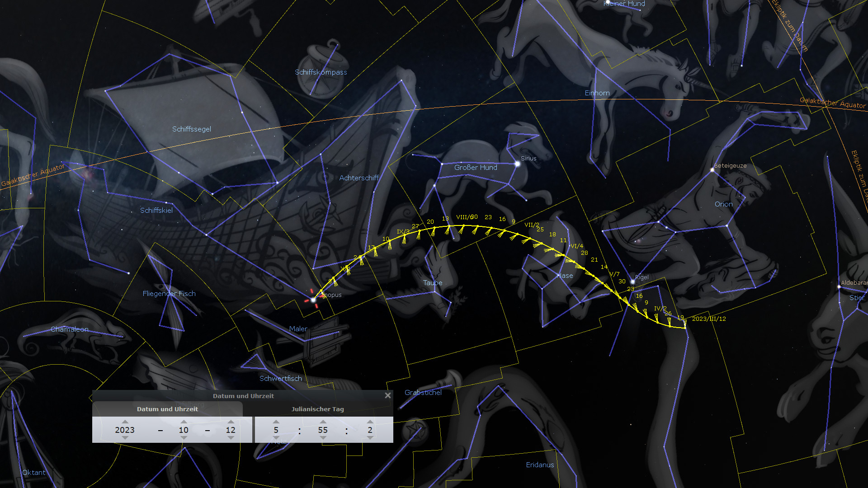Click the Großer Hund constellation label
The height and width of the screenshot is (488, 868).
[476, 168]
